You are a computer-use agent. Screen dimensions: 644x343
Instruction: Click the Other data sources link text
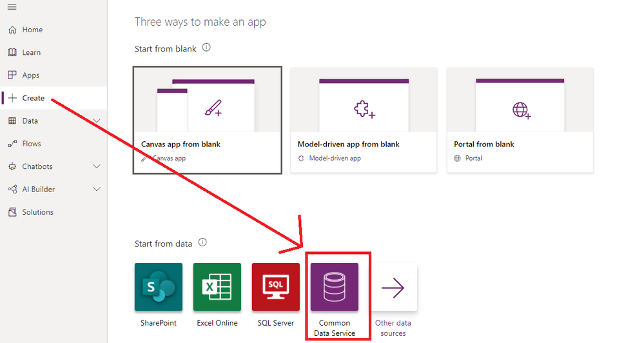[393, 328]
